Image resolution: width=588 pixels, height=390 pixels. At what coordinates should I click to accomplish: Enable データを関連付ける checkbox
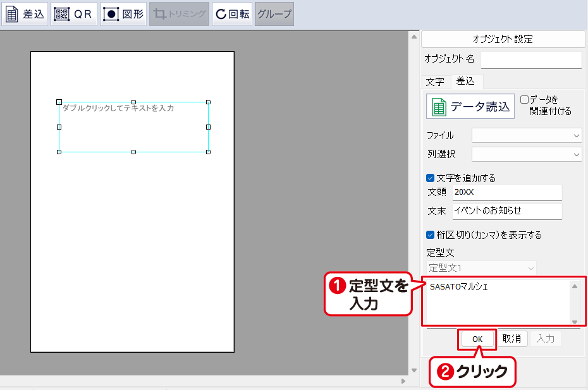[x=525, y=100]
